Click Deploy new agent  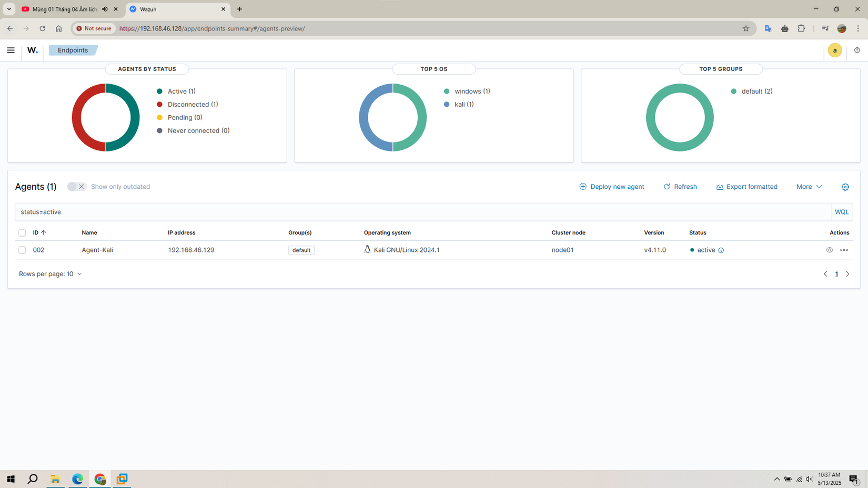click(x=612, y=187)
